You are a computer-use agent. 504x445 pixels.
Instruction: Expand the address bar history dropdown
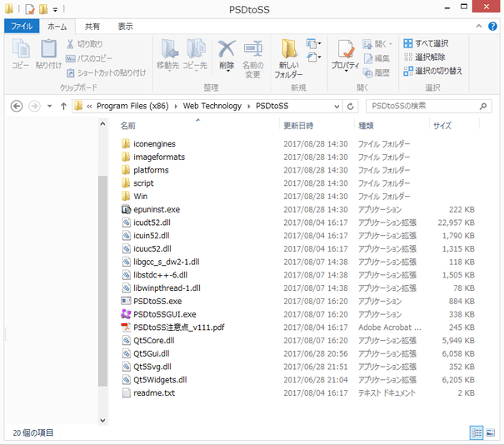point(337,107)
